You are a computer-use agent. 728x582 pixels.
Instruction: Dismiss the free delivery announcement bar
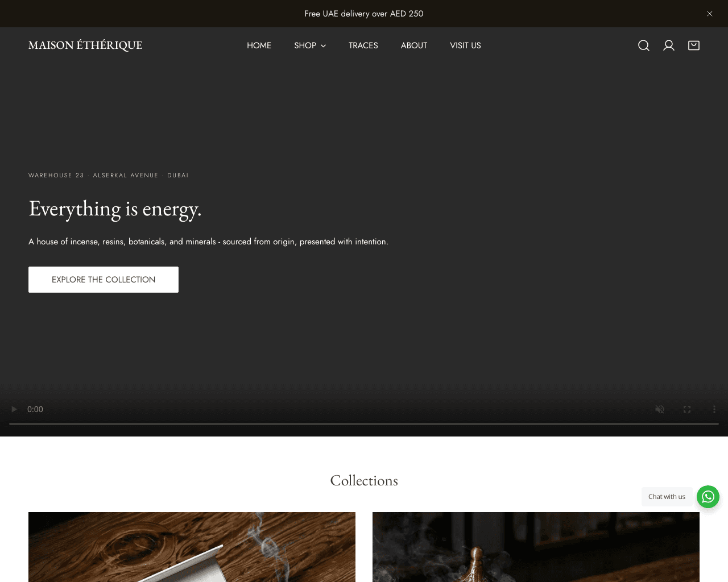coord(709,13)
